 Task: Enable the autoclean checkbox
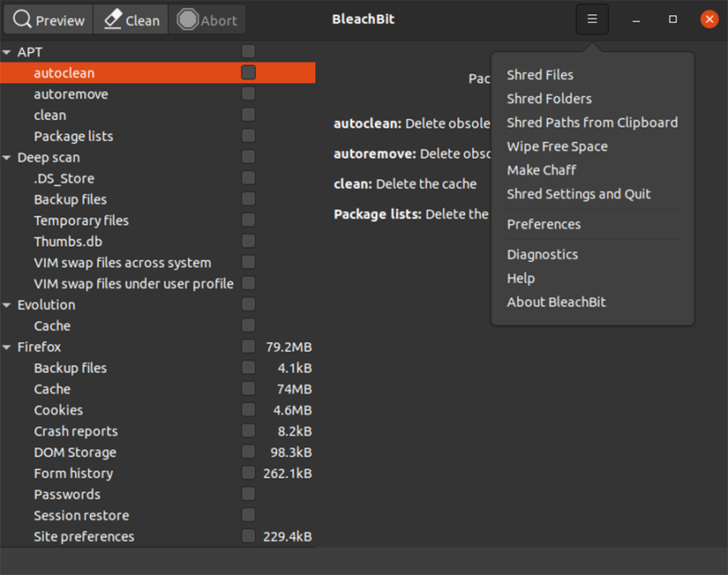point(248,72)
